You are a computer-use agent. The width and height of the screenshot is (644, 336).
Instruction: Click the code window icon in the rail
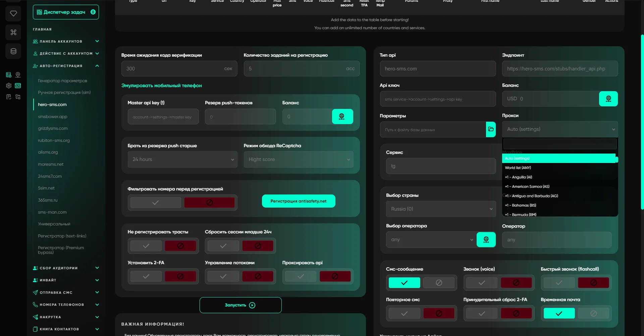(18, 86)
